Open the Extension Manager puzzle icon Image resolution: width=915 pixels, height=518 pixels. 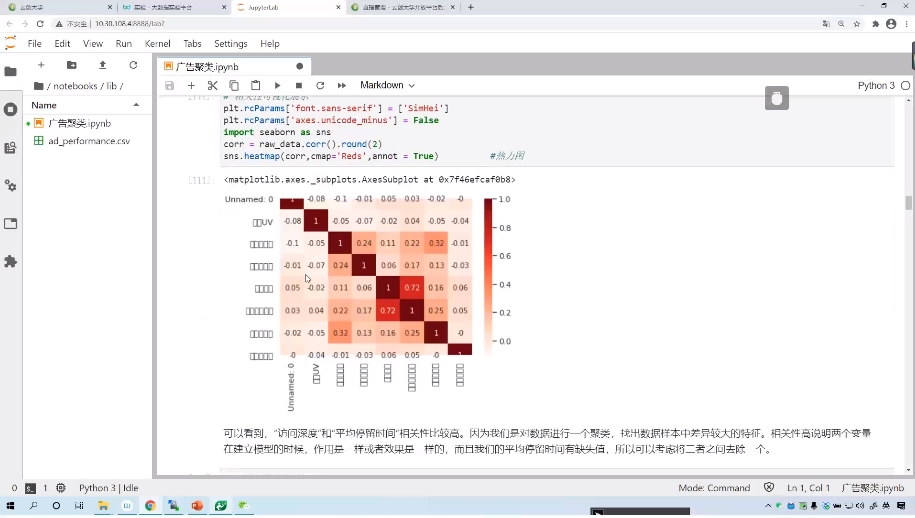click(x=11, y=261)
